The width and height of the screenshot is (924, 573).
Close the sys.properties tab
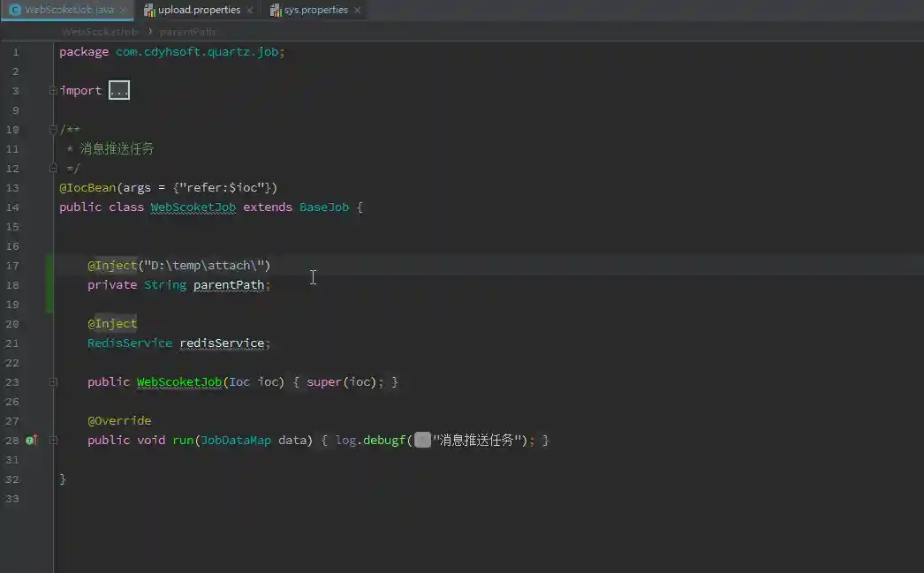click(x=357, y=10)
